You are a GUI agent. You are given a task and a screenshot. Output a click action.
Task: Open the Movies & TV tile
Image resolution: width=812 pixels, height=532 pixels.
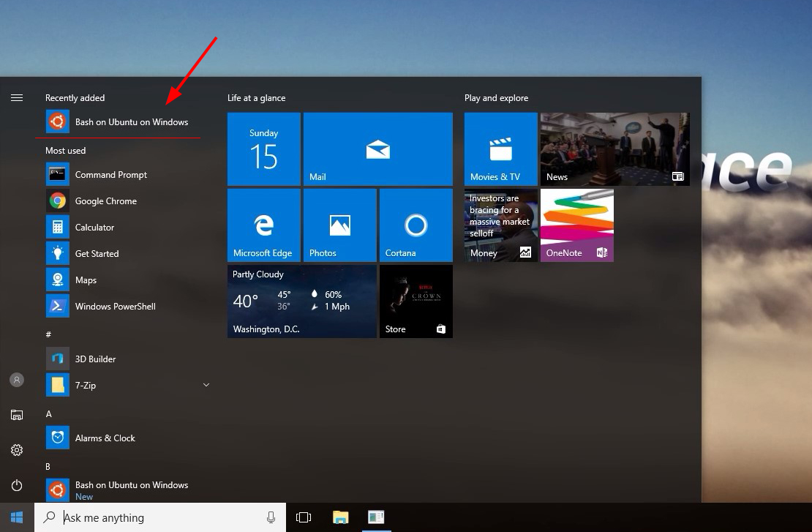[501, 149]
